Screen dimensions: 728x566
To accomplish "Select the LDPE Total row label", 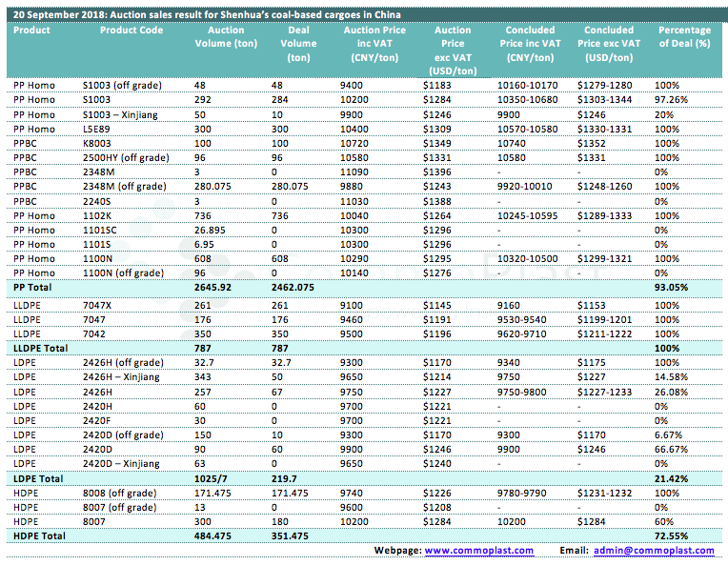I will [x=36, y=475].
